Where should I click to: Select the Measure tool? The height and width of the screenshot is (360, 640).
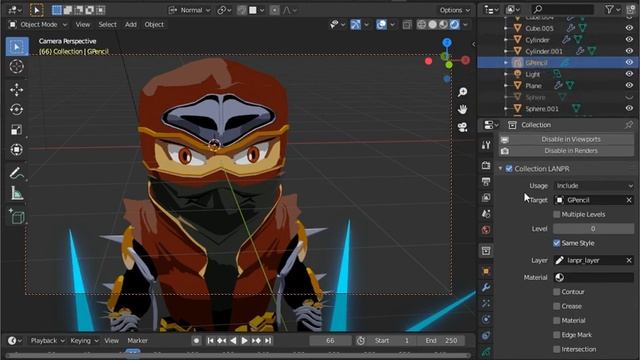click(17, 193)
